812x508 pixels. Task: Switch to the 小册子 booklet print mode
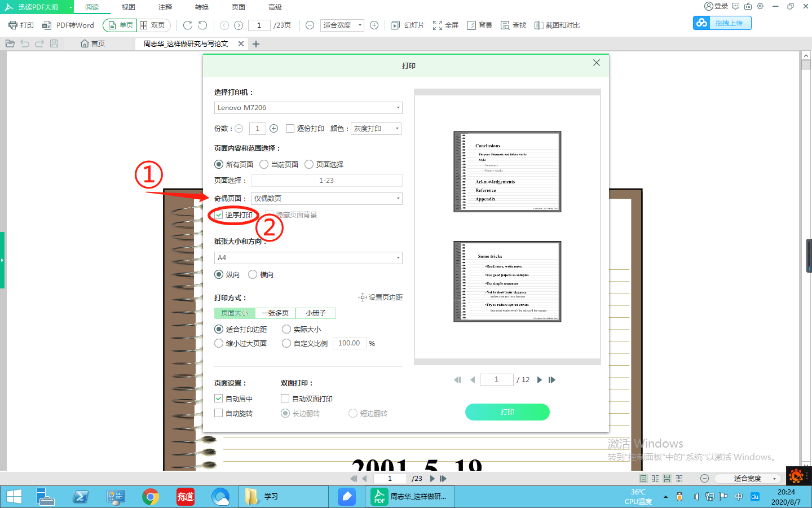(316, 313)
